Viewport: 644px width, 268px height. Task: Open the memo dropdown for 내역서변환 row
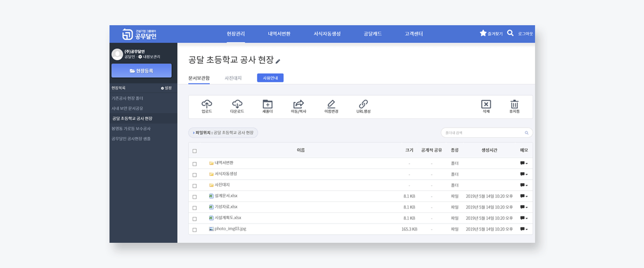524,163
